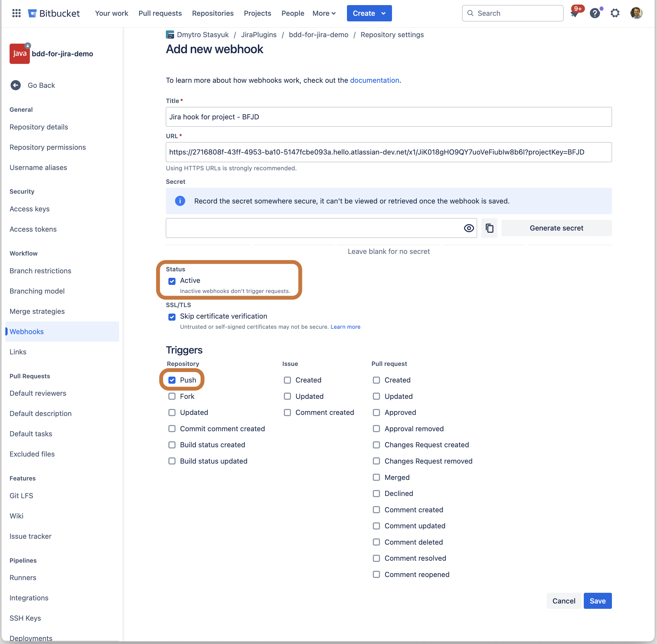Click the workspace icon beside Dmytro Stasyuk
This screenshot has height=644, width=657.
coord(170,35)
